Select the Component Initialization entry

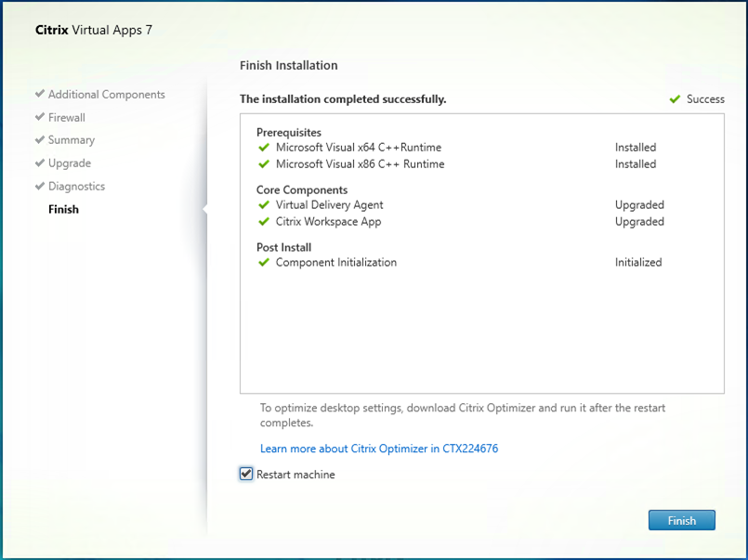pyautogui.click(x=336, y=263)
